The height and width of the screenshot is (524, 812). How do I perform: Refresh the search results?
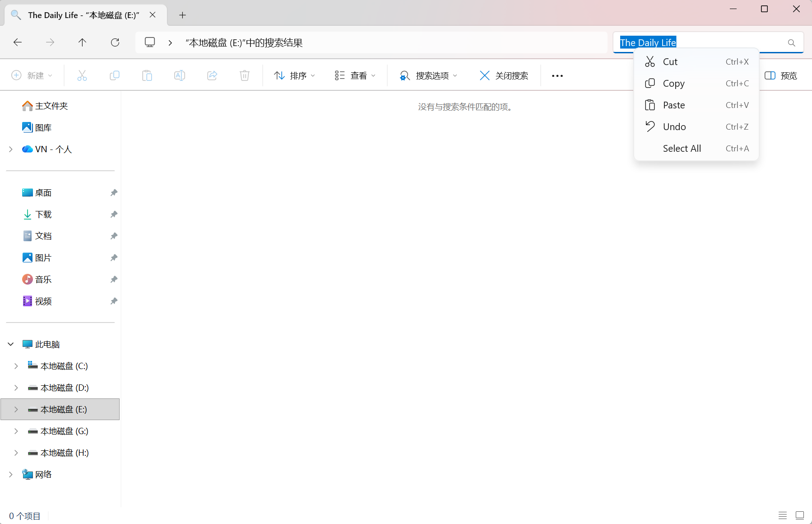tap(115, 42)
